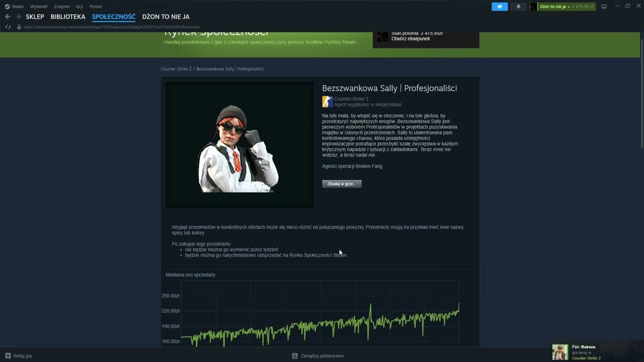Click the friend avatar in notification popup

coord(560,352)
